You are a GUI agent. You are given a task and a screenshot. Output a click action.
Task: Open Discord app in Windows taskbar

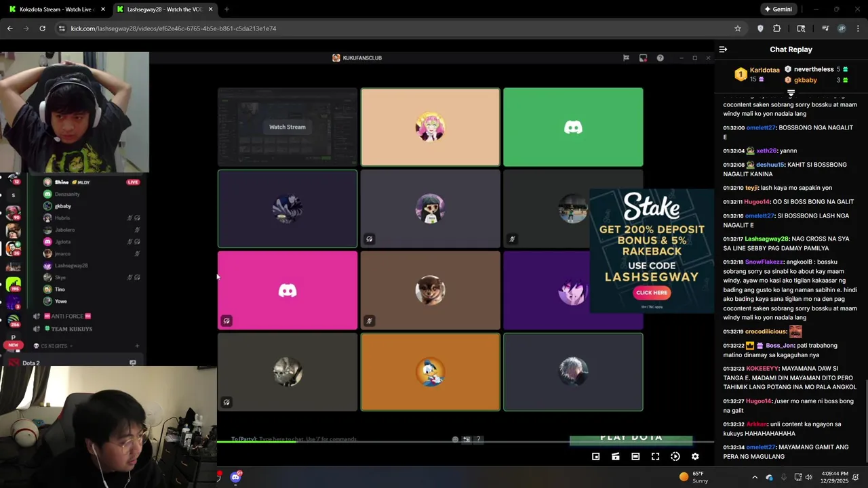(x=235, y=477)
